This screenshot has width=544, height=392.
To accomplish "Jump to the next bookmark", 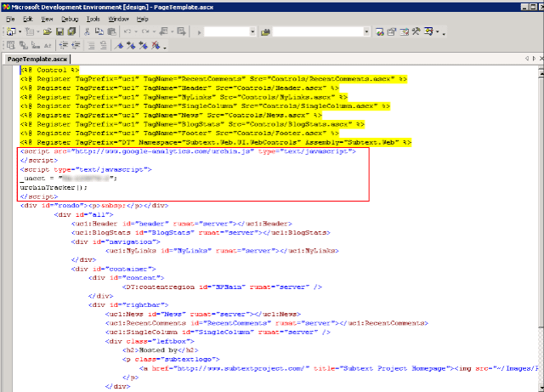I will point(131,45).
